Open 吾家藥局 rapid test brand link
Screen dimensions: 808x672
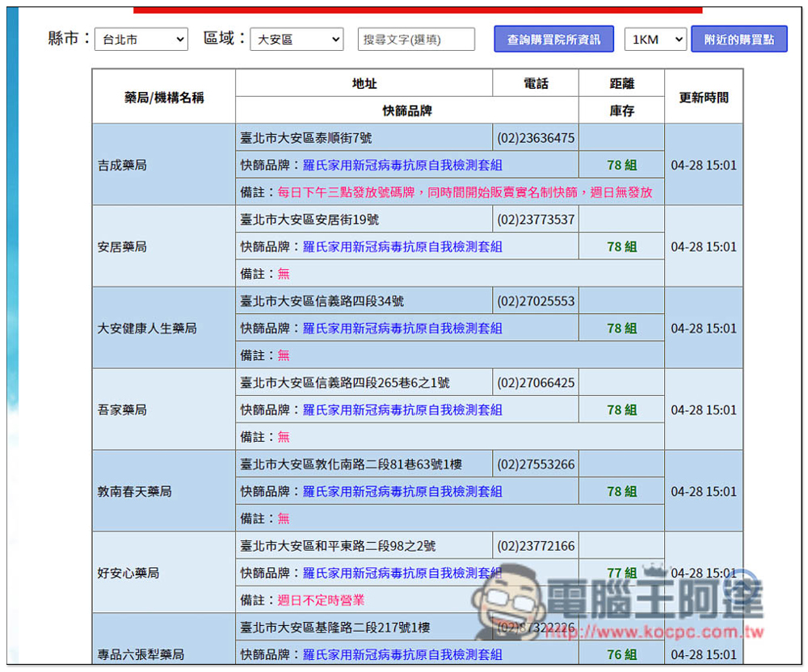(x=402, y=410)
